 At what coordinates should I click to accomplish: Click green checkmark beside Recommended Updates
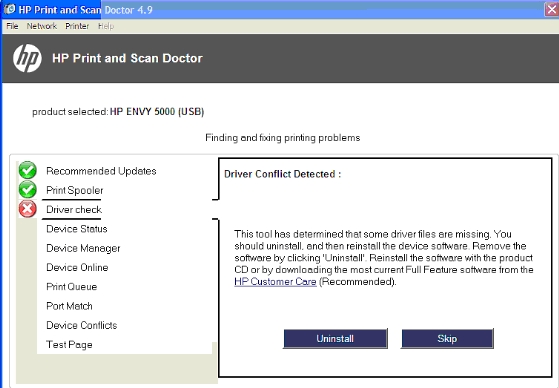coord(27,170)
